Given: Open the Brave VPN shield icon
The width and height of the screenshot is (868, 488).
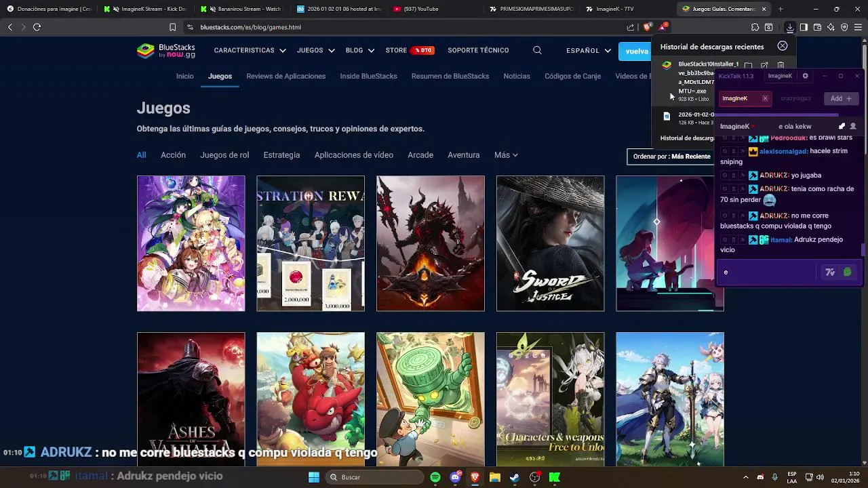Looking at the screenshot, I should 844,27.
